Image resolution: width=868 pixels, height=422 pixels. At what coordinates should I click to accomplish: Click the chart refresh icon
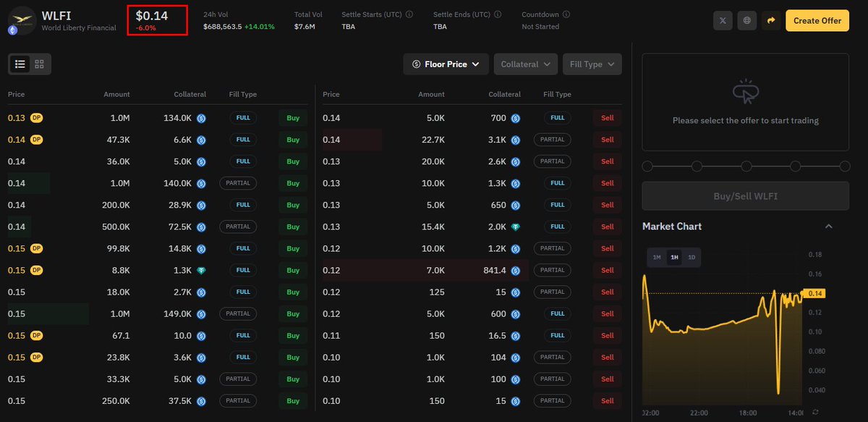click(816, 412)
